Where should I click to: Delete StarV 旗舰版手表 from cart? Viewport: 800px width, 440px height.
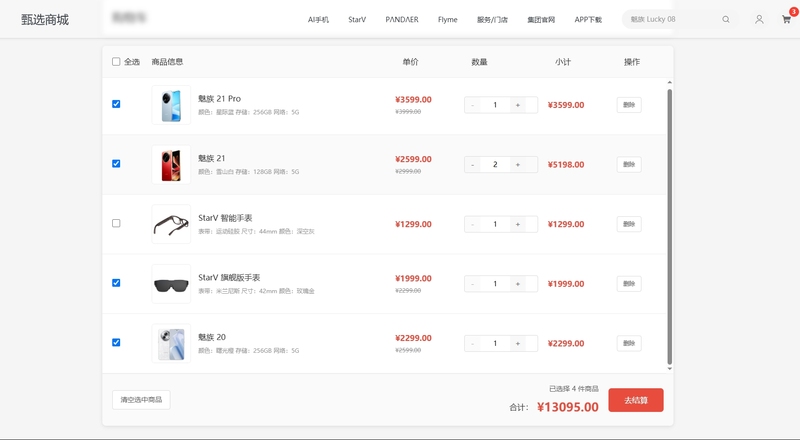(629, 284)
